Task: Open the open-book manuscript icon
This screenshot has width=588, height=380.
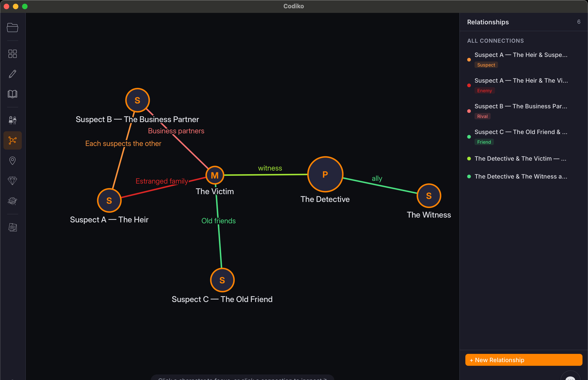Action: [12, 94]
